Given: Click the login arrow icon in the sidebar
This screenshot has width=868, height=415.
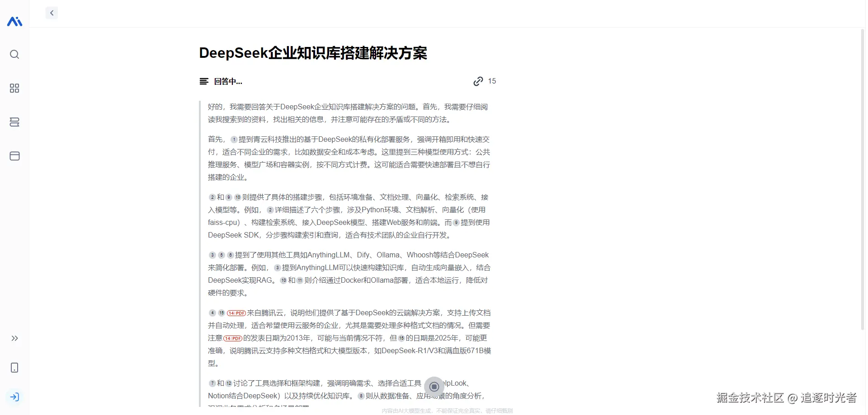Looking at the screenshot, I should tap(14, 397).
